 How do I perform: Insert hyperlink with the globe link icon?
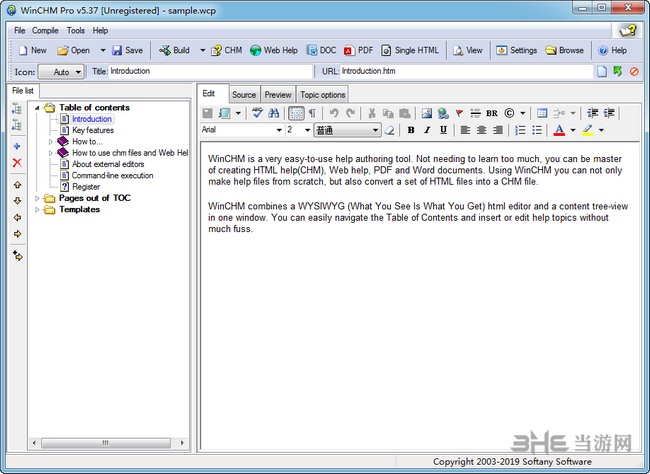443,113
